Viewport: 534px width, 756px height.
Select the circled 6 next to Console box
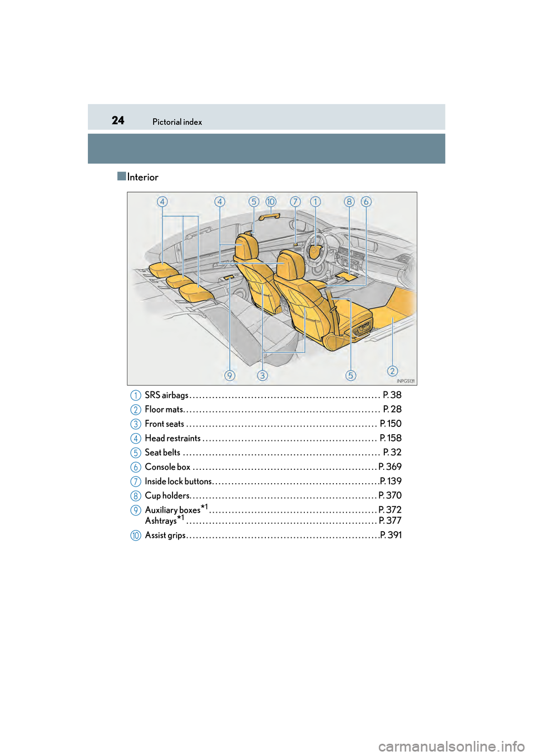coord(136,467)
